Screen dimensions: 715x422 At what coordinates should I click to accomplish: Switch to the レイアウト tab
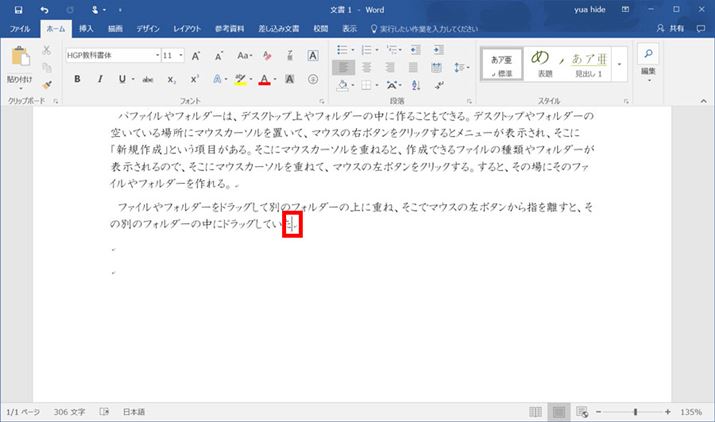tap(187, 28)
